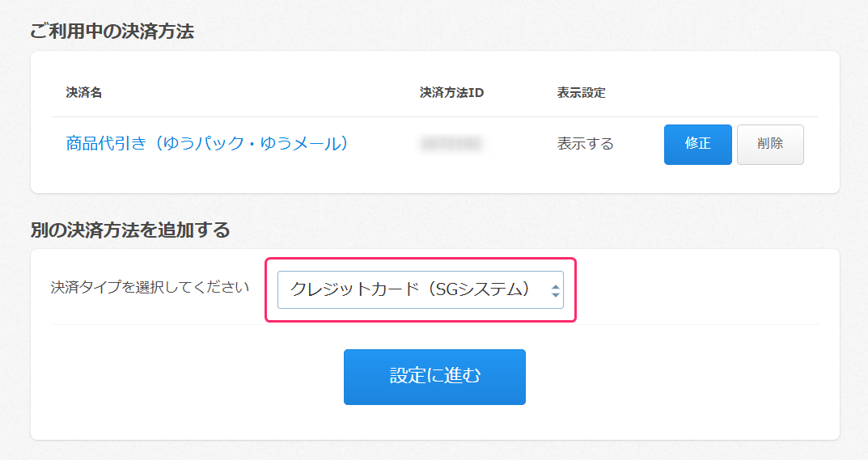The height and width of the screenshot is (460, 868).
Task: Click the 設定に進む button
Action: click(x=434, y=377)
